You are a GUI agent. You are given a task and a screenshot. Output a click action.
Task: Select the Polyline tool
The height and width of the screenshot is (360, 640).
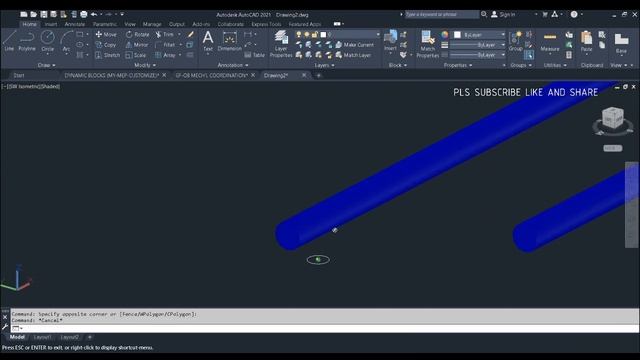[x=27, y=41]
